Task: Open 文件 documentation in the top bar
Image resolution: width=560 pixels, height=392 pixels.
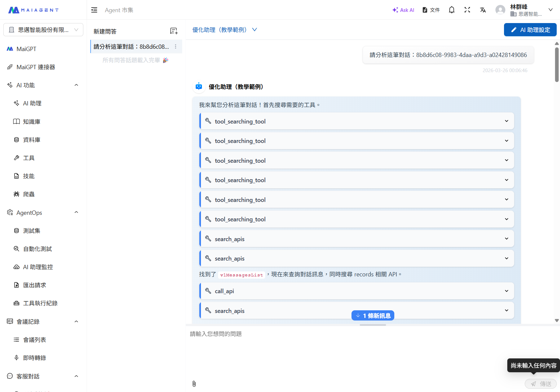Action: [431, 10]
